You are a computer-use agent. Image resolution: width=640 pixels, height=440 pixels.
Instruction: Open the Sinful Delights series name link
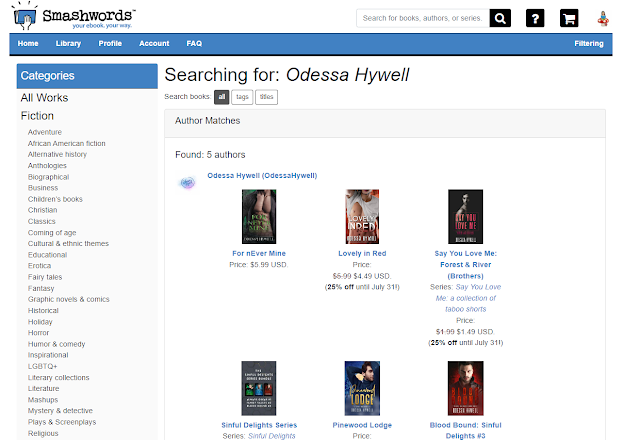point(271,436)
